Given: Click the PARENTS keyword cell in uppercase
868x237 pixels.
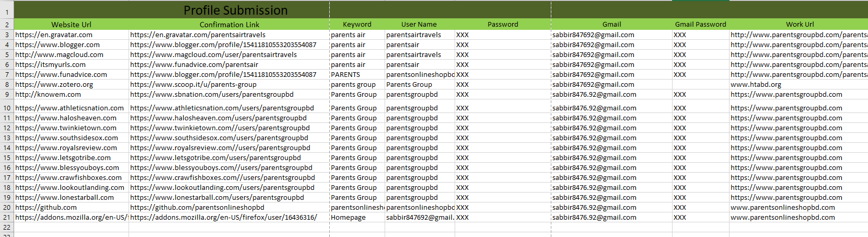Looking at the screenshot, I should 345,75.
